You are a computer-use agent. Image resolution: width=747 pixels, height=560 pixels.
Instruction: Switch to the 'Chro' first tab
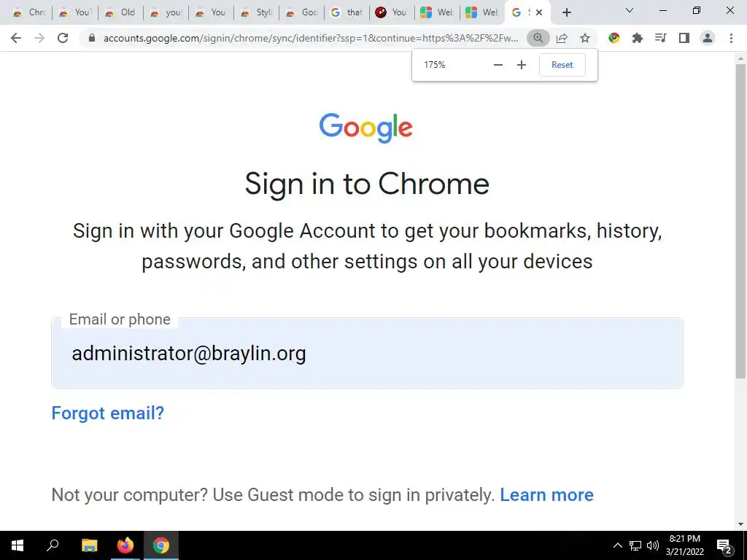[x=29, y=12]
